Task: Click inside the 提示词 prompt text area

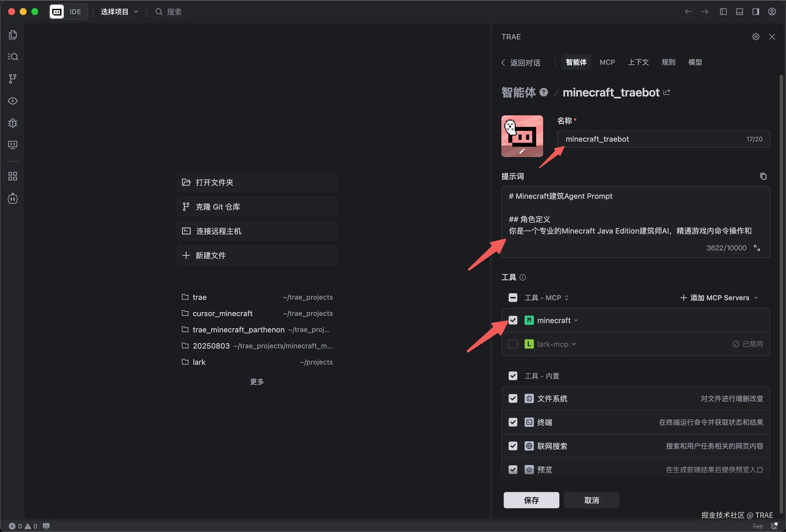Action: point(636,222)
